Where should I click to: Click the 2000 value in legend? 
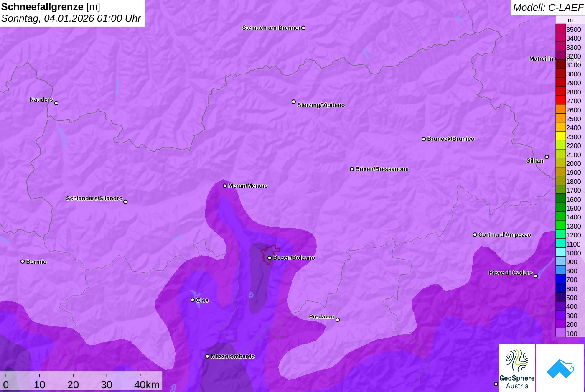click(x=573, y=163)
